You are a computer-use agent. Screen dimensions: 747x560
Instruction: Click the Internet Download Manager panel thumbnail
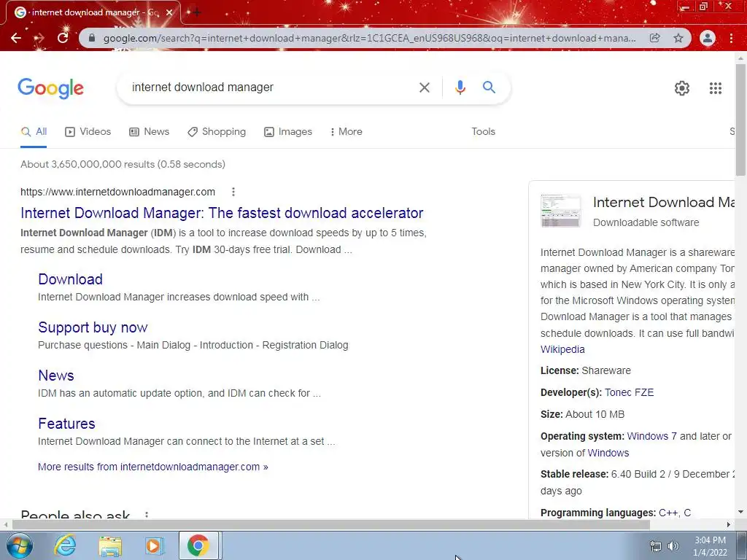click(561, 211)
